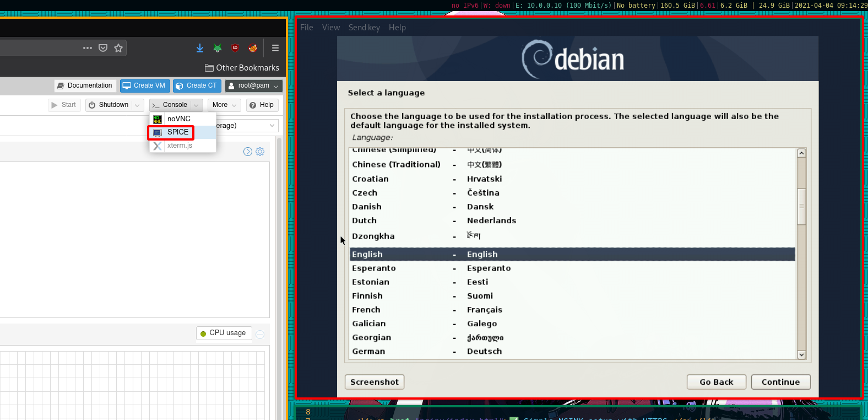Click round arrow icon beside panel gear

(248, 152)
